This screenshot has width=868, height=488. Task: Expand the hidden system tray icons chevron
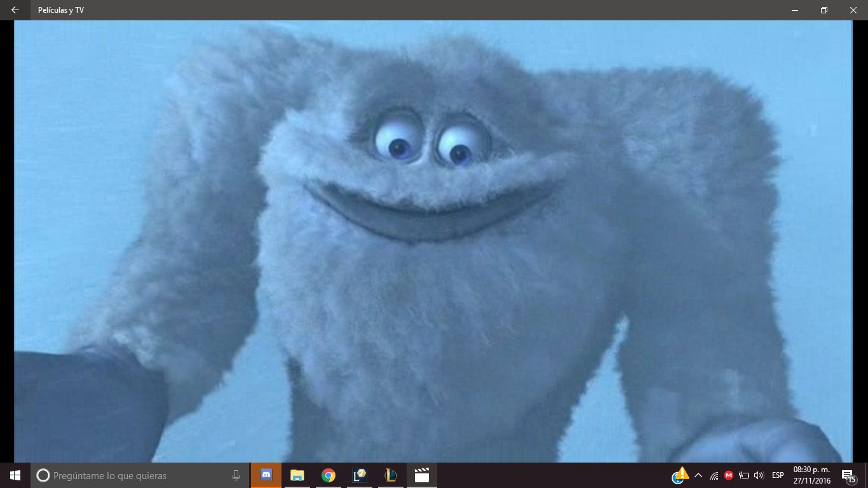(698, 475)
